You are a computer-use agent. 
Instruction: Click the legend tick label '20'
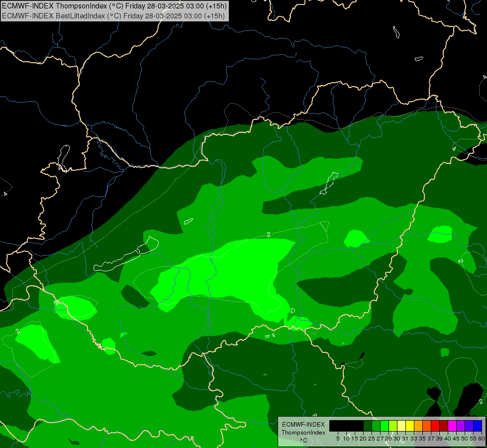363,439
